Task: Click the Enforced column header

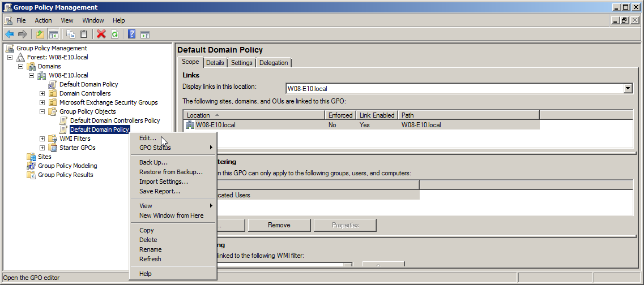Action: 340,115
